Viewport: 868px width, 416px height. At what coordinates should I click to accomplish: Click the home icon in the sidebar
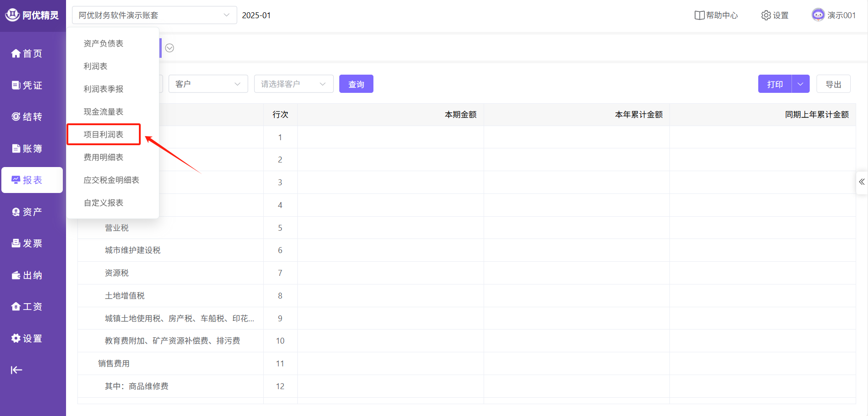pyautogui.click(x=16, y=54)
